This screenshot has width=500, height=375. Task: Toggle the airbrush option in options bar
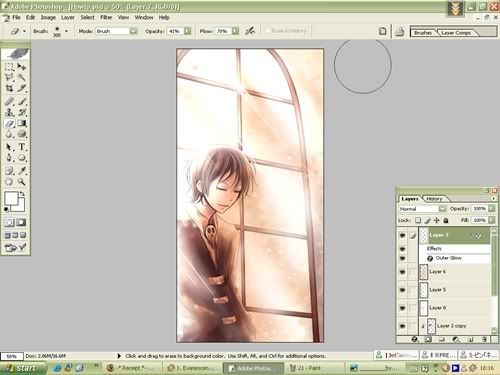250,31
